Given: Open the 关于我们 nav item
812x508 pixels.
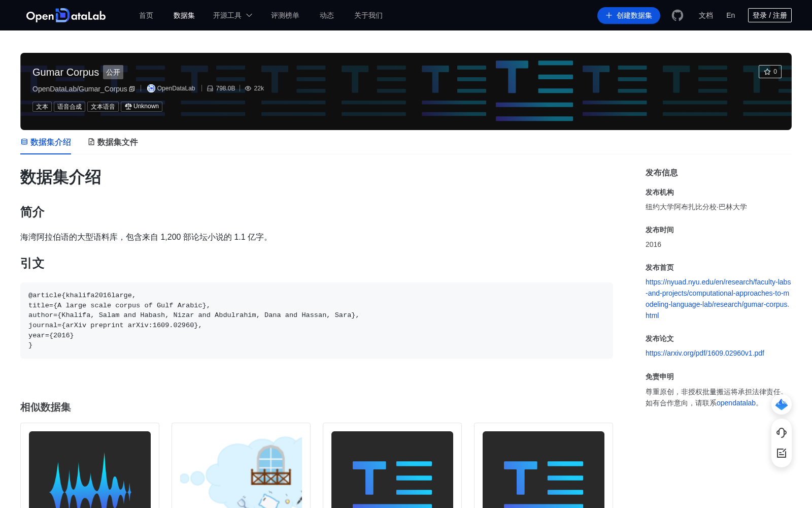Looking at the screenshot, I should [368, 15].
